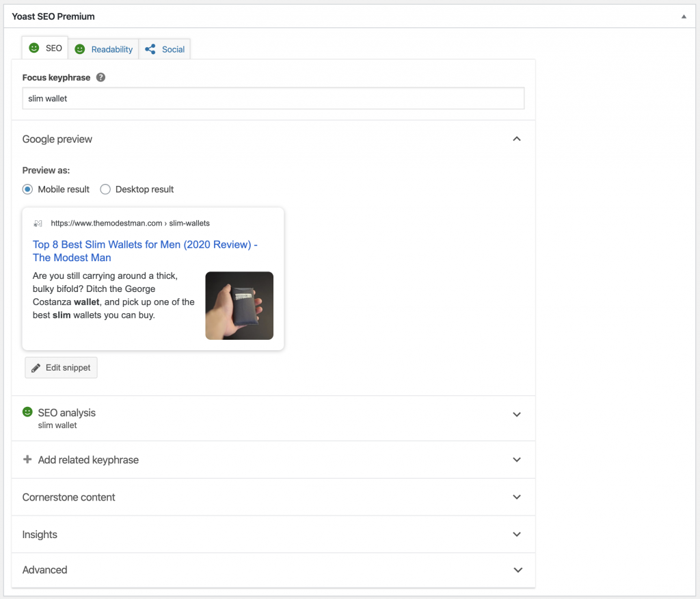Screen dimensions: 700x599
Task: Expand the Advanced section chevron
Action: click(x=517, y=570)
